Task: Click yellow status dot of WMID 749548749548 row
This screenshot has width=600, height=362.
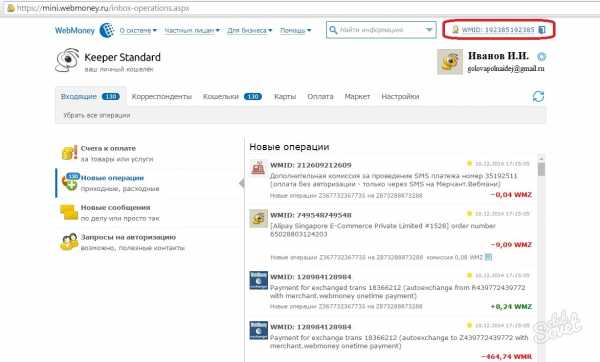Action: (x=470, y=214)
